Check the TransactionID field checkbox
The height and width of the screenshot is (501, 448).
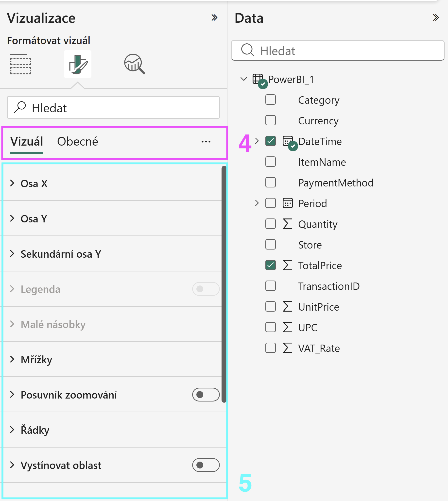coord(271,286)
